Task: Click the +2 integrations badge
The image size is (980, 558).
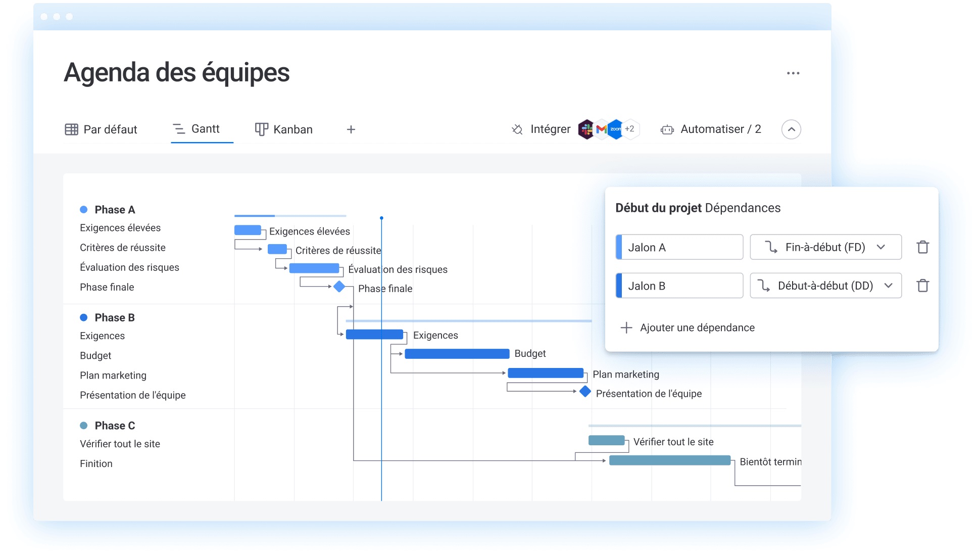Action: pos(629,129)
